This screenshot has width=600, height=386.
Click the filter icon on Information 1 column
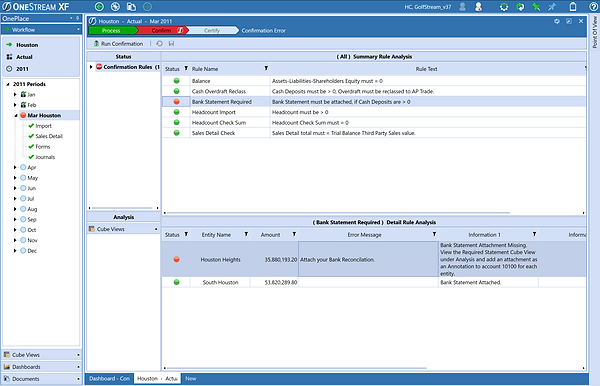(x=535, y=234)
